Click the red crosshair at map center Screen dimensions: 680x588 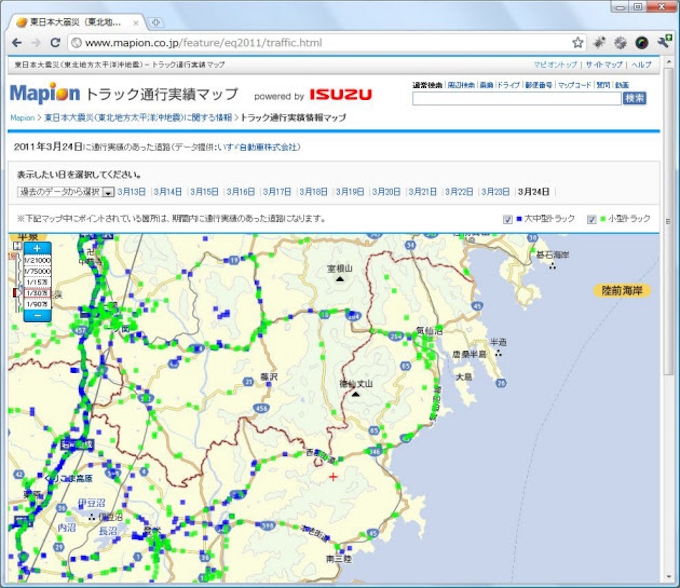pyautogui.click(x=333, y=477)
